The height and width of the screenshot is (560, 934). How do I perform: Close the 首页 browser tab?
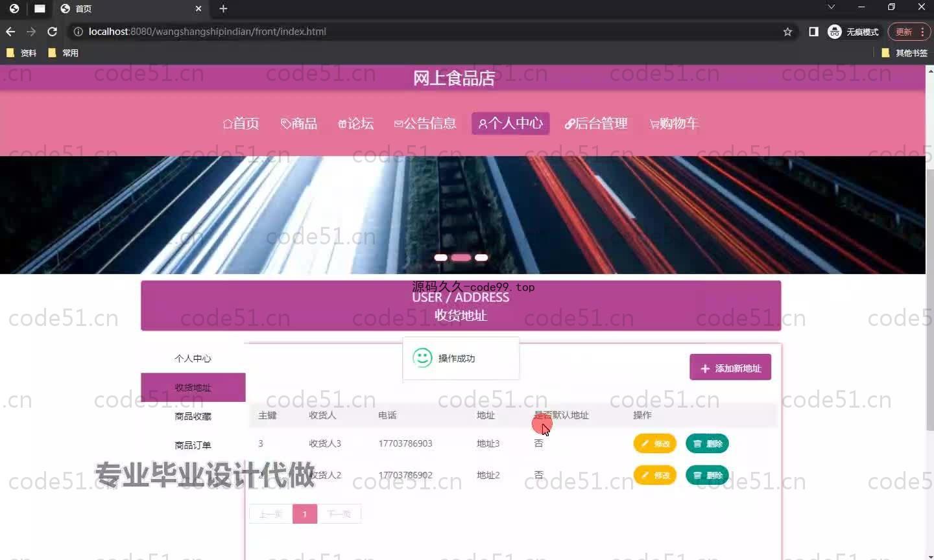[198, 8]
